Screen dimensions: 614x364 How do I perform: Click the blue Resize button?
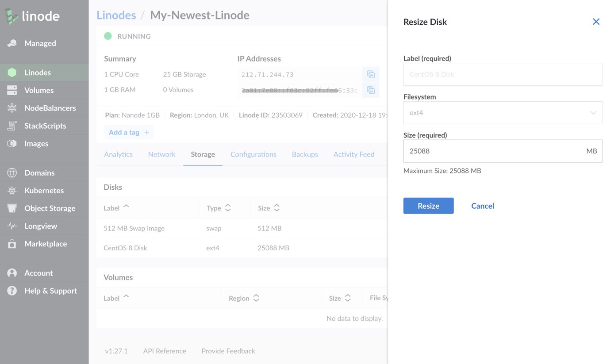tap(428, 206)
